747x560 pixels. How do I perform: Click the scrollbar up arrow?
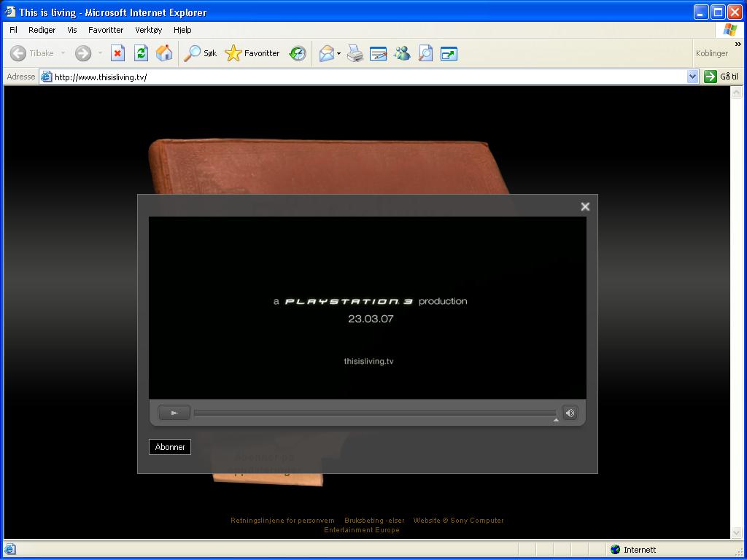pos(737,93)
